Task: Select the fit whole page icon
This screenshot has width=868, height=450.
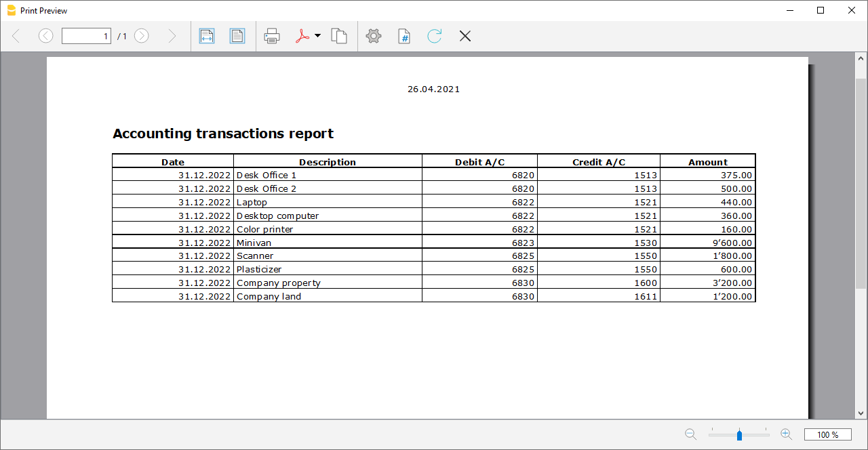Action: coord(237,36)
